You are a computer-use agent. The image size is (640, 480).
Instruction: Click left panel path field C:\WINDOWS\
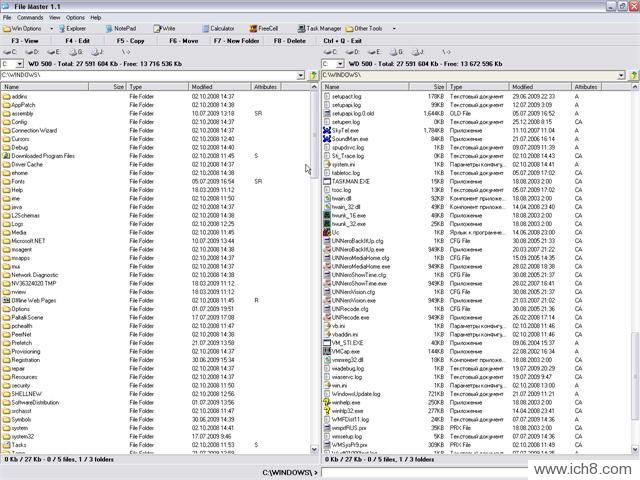point(149,76)
